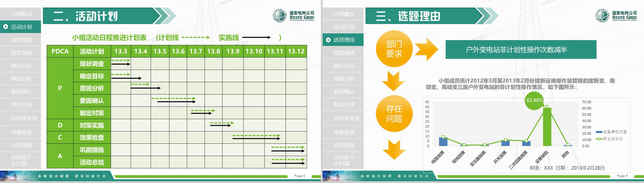Click the 13.3 column header in the schedule table
Image resolution: width=644 pixels, height=183 pixels.
coord(121,51)
